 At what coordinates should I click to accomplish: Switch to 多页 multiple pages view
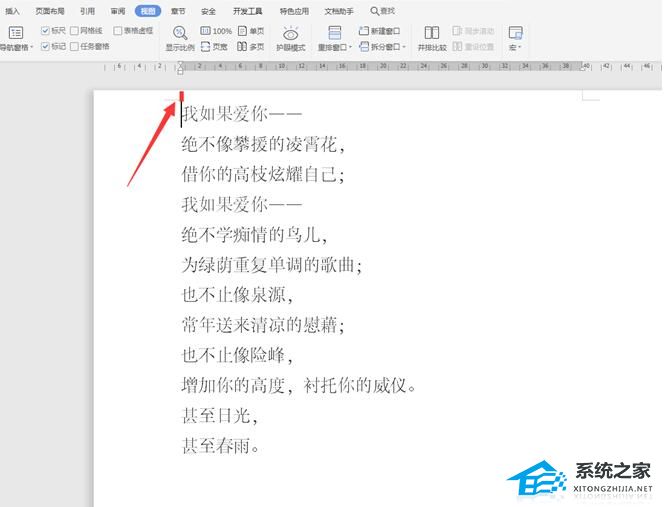coord(250,46)
